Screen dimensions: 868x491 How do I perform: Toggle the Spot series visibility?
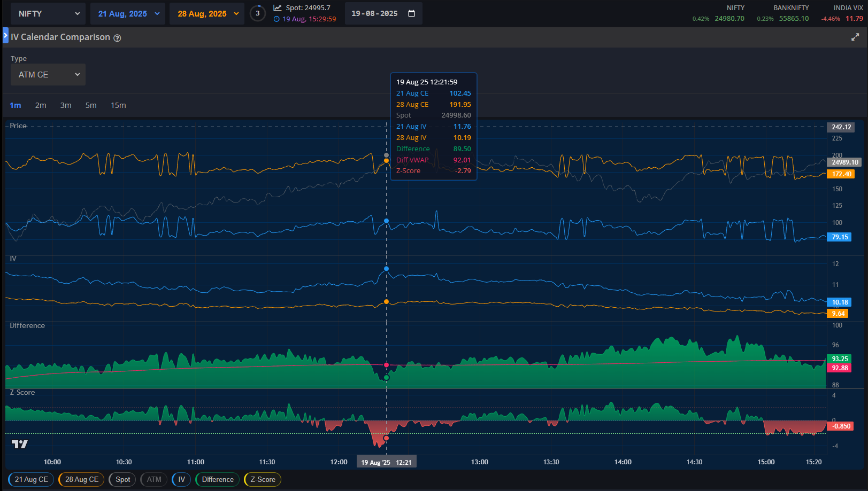tap(122, 479)
